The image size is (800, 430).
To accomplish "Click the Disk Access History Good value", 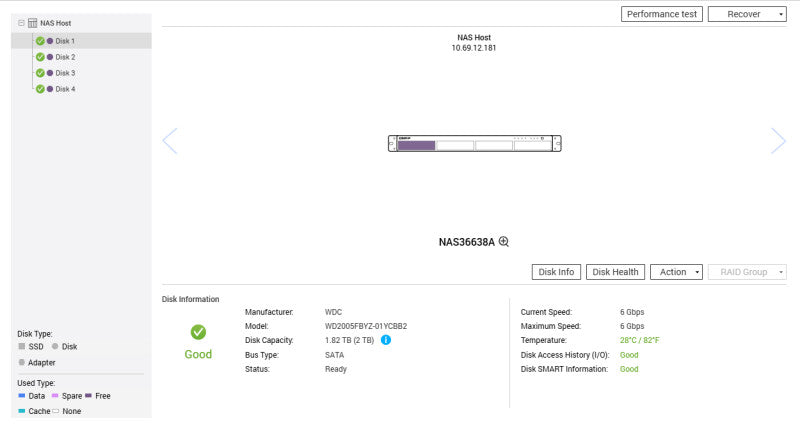I will [x=629, y=355].
